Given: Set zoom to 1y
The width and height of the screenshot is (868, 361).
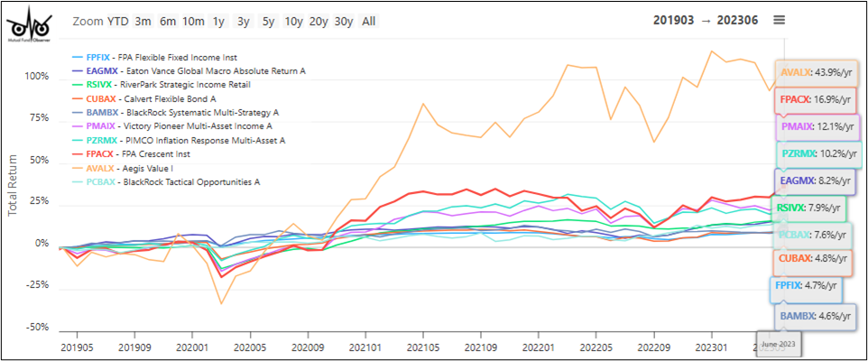Looking at the screenshot, I should coord(219,21).
